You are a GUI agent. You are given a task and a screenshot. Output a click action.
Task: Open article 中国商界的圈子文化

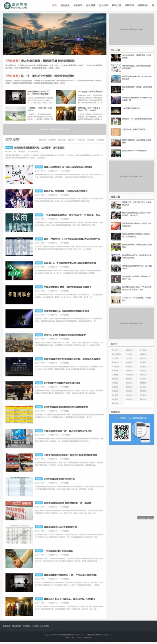click(x=68, y=287)
